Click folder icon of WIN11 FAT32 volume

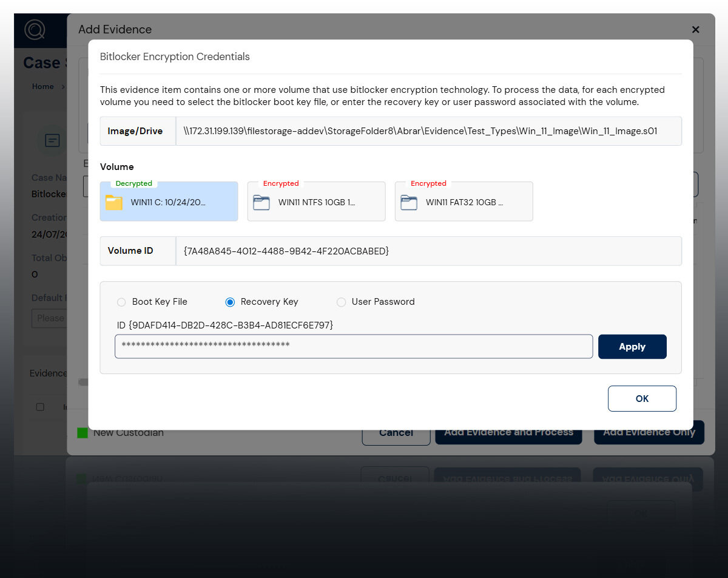point(409,202)
